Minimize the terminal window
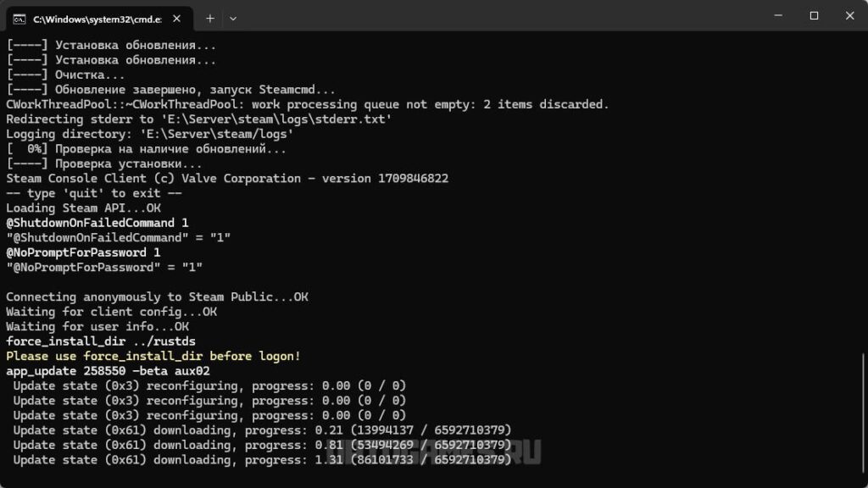Viewport: 868px width, 488px height. click(x=775, y=15)
